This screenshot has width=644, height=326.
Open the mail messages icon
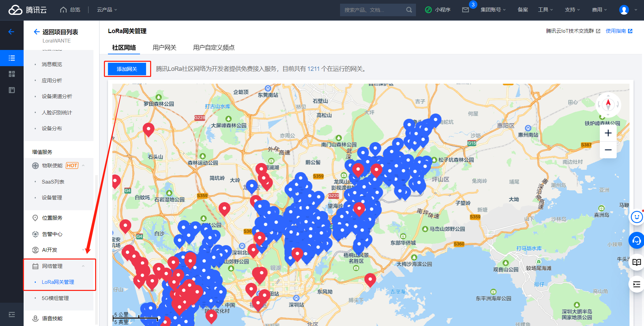coord(466,10)
